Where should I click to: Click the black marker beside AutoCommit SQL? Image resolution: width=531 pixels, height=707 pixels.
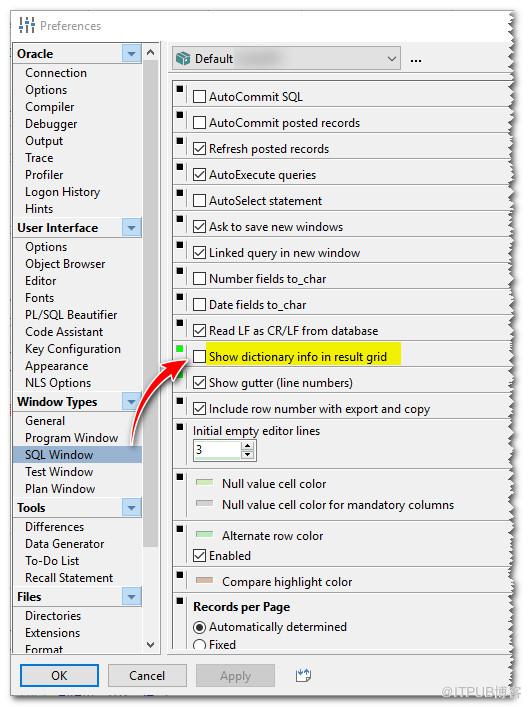(x=180, y=88)
